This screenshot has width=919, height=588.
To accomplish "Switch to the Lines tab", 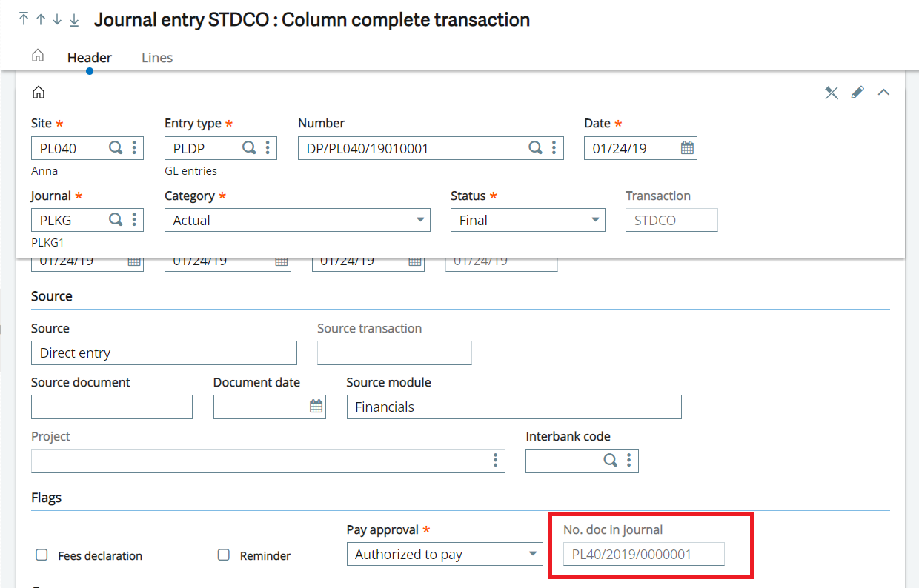I will pos(157,58).
